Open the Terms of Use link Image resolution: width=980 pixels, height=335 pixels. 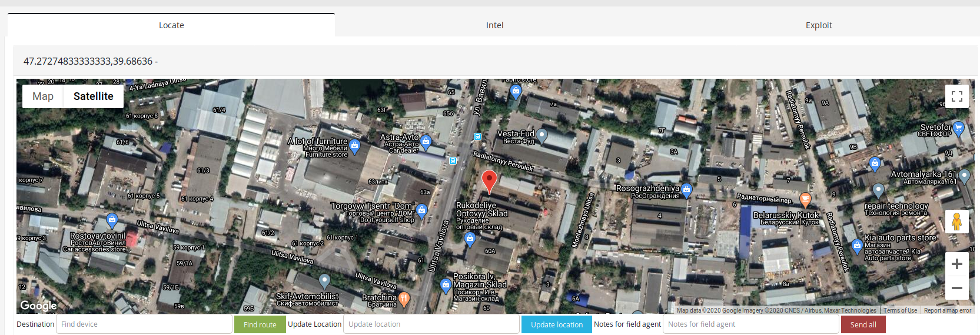(x=900, y=310)
